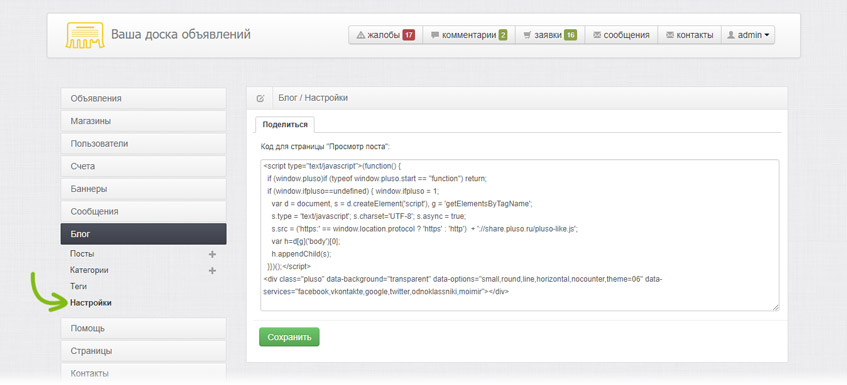Open контакты in top bar
This screenshot has width=847, height=385.
coord(689,35)
